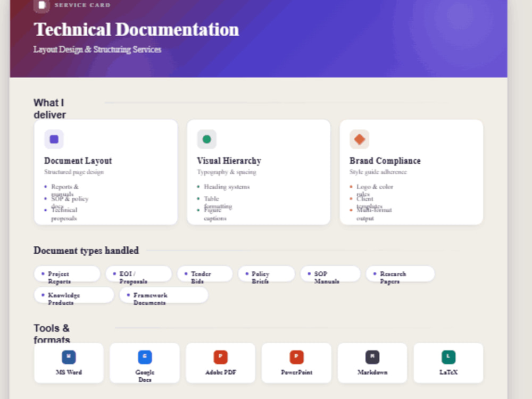The width and height of the screenshot is (532, 399).
Task: Click the Tools & formats heading
Action: pyautogui.click(x=52, y=334)
